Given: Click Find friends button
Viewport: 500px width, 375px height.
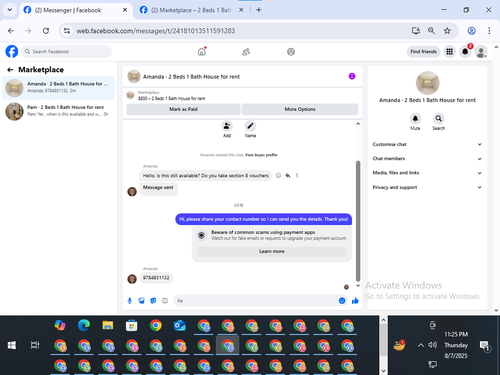Looking at the screenshot, I should click(x=423, y=52).
